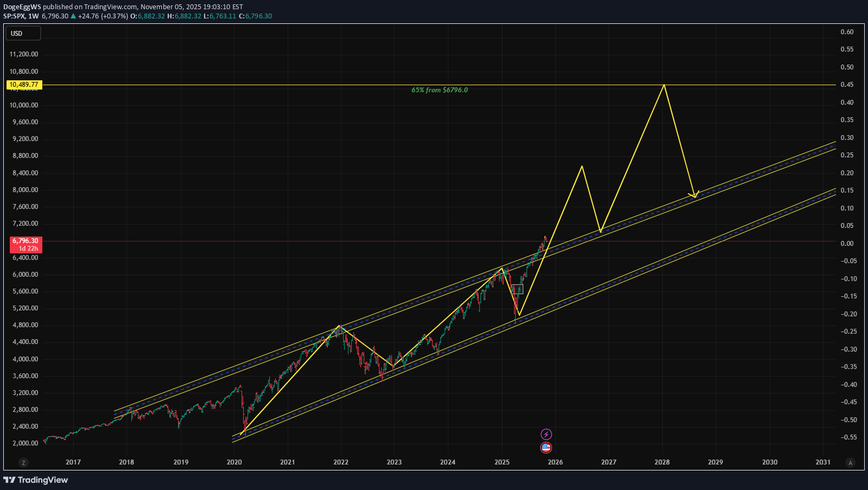Click the small grey rectangle near 2025 candles
The width and height of the screenshot is (868, 490).
[x=517, y=289]
